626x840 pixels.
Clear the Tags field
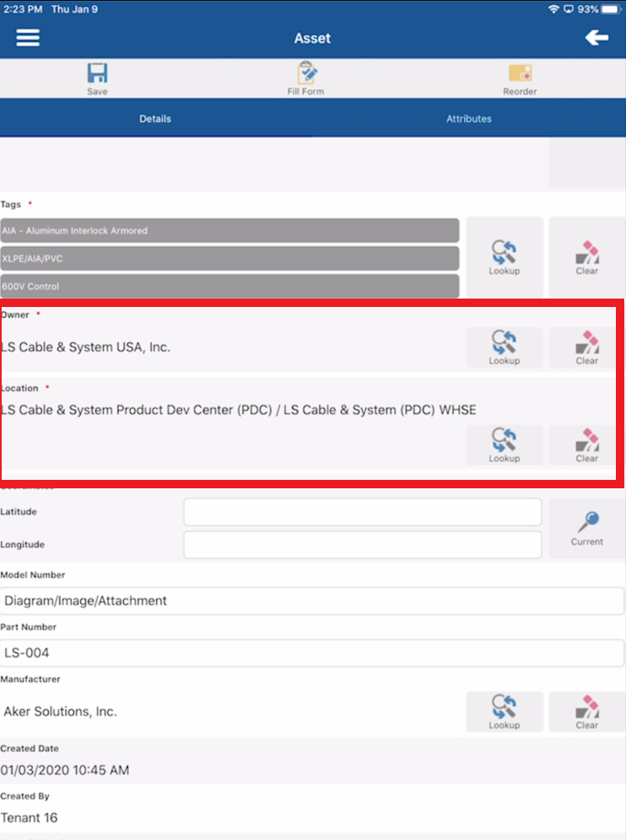click(587, 257)
